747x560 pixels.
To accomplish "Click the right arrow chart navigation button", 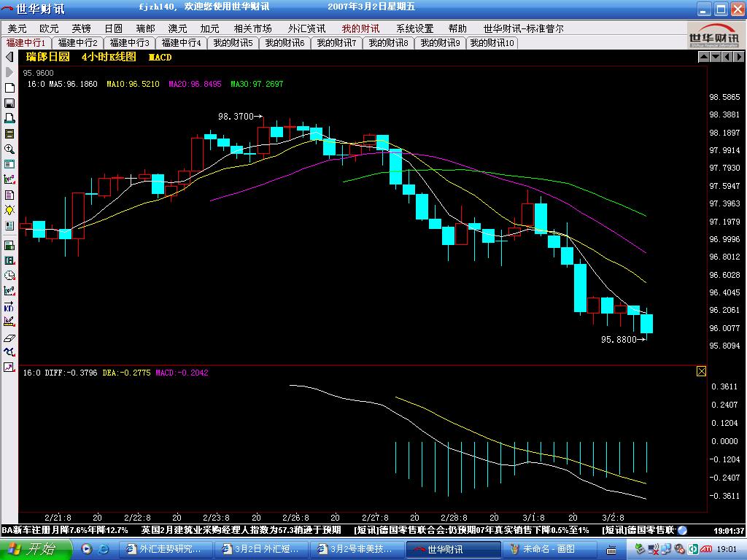I will [x=738, y=57].
